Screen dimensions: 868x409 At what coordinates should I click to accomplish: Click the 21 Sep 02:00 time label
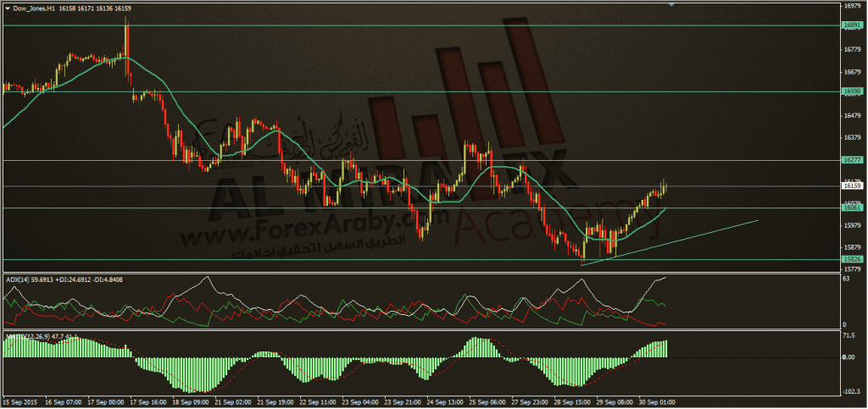233,402
